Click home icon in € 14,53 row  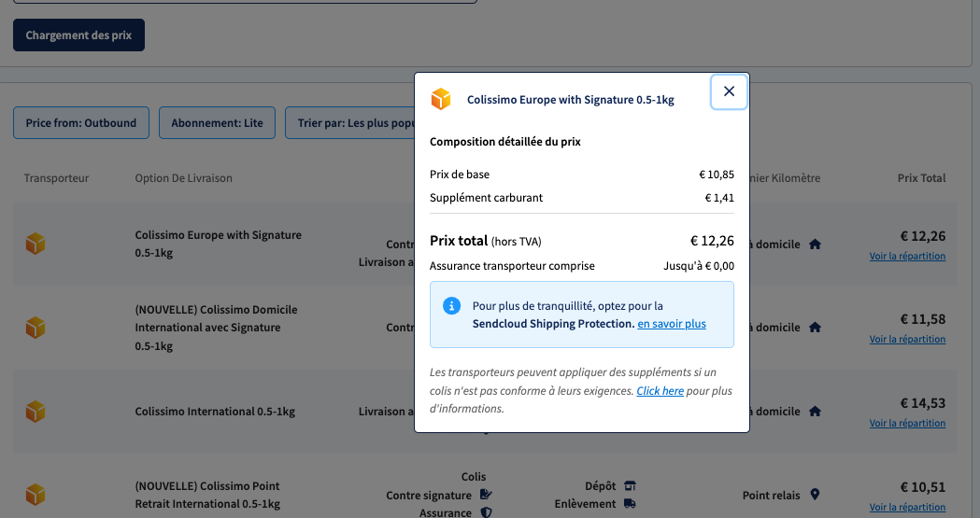(815, 412)
